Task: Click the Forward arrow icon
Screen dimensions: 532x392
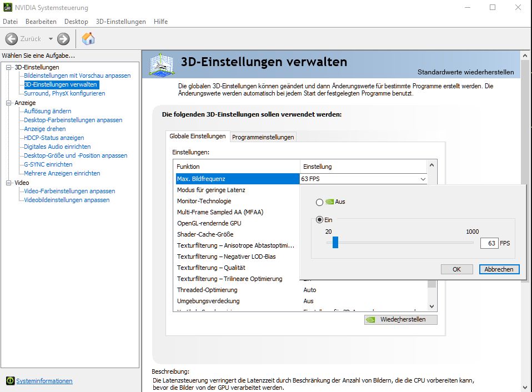Action: pyautogui.click(x=63, y=39)
